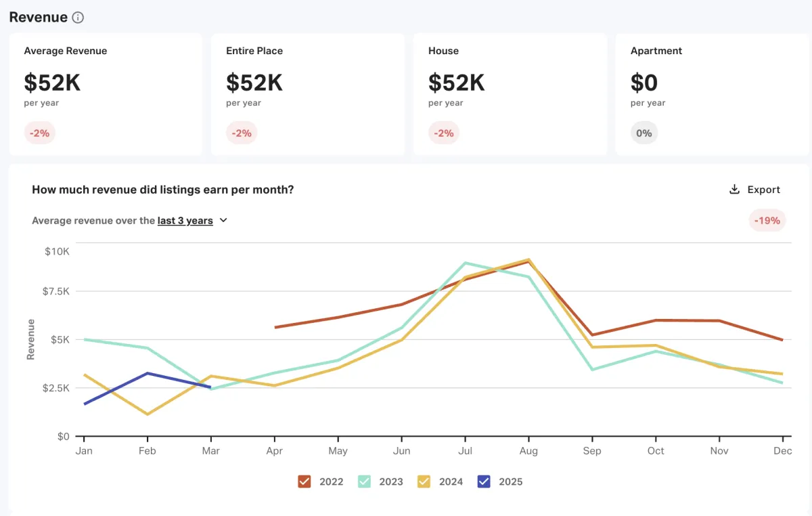This screenshot has height=516, width=812.
Task: Click the Export download icon
Action: click(x=734, y=190)
